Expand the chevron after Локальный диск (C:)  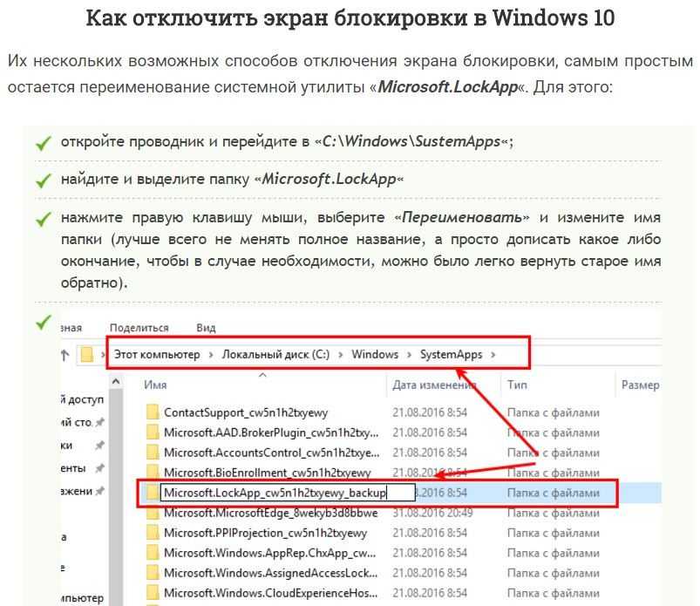[341, 355]
